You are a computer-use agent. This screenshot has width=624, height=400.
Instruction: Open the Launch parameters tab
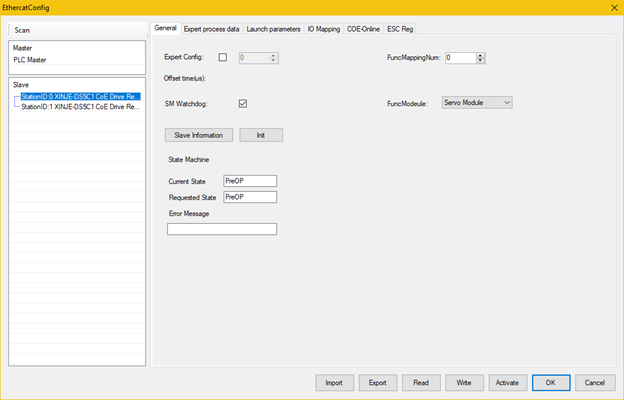273,29
